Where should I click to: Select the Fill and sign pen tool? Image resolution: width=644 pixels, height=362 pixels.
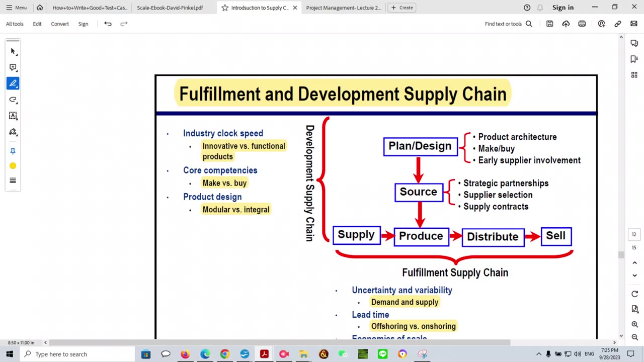[13, 132]
